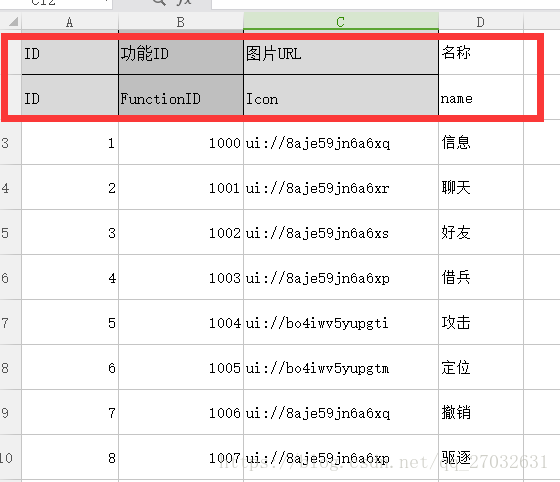Select ID value 5 in 攻击 row
The image size is (560, 482).
point(70,322)
